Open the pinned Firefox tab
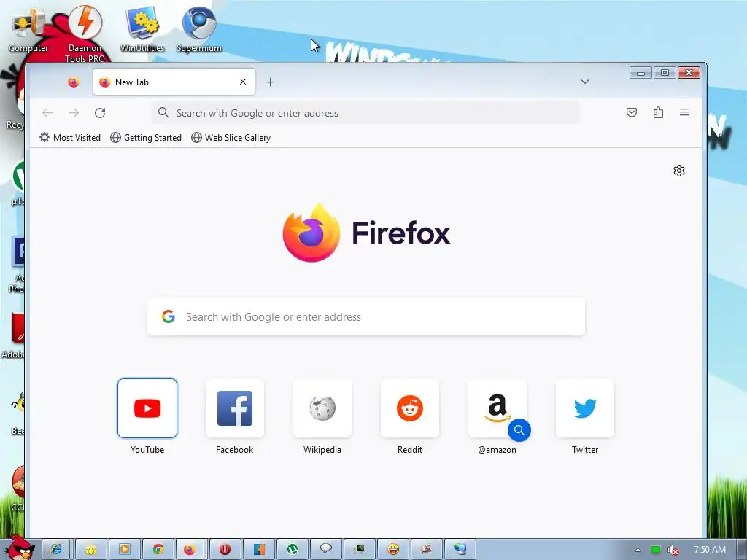This screenshot has width=747, height=560. click(x=73, y=82)
